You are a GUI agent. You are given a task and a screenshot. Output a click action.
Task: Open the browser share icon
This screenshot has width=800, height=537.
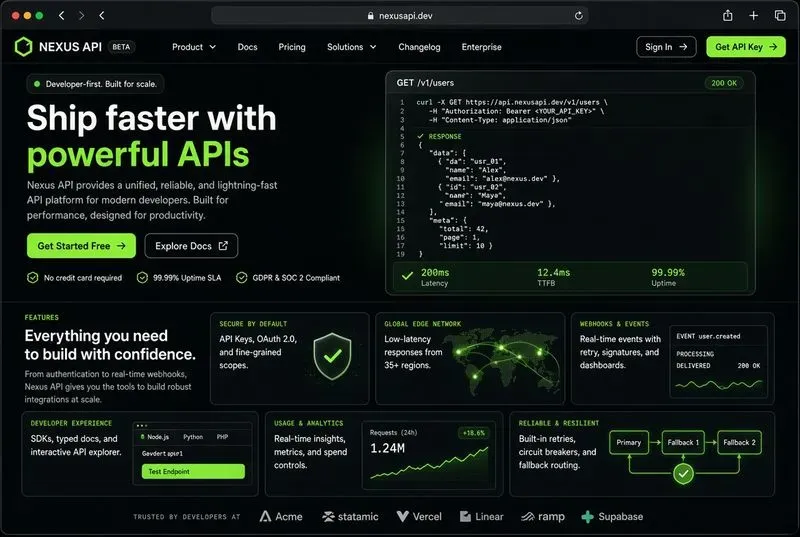(x=728, y=16)
